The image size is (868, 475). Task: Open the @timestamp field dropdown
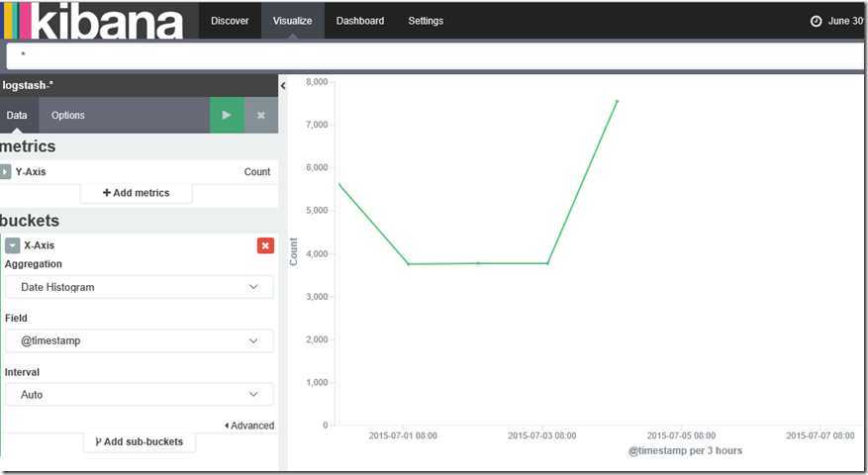[140, 340]
